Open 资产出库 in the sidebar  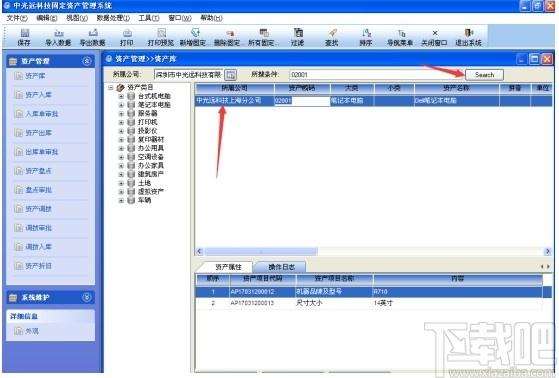[x=33, y=133]
